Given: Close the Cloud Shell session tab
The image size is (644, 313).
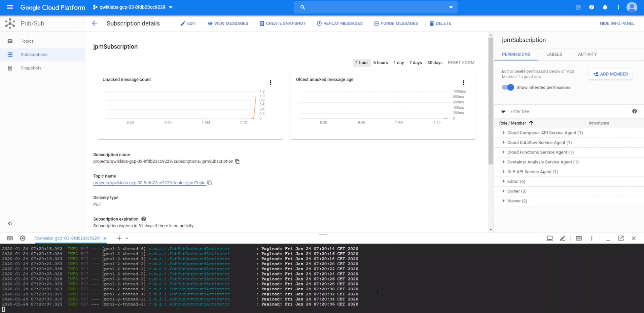Looking at the screenshot, I should coord(105,238).
